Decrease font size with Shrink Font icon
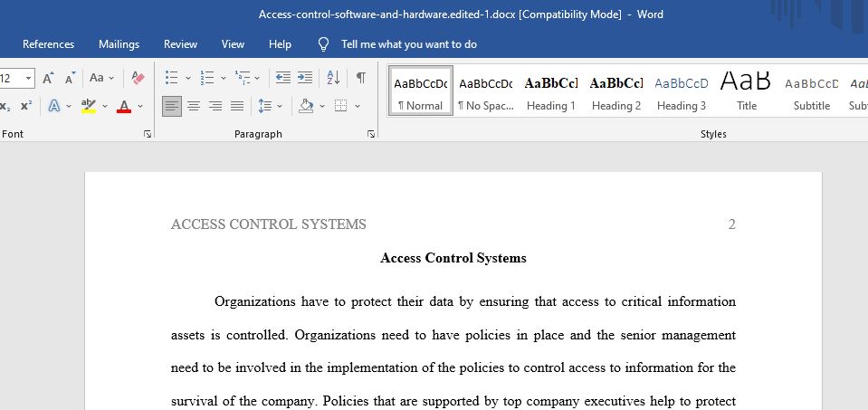Screen dimensions: 868x410 click(70, 78)
